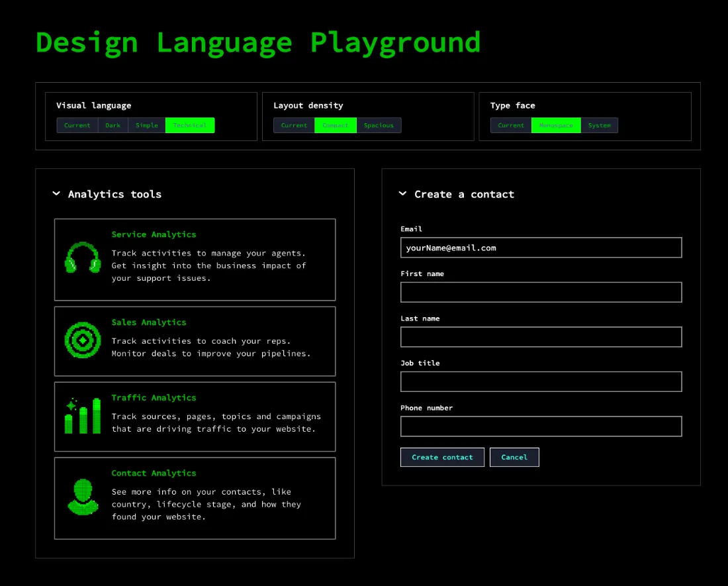The height and width of the screenshot is (586, 728).
Task: Set layout density to Spacious
Action: click(x=379, y=125)
